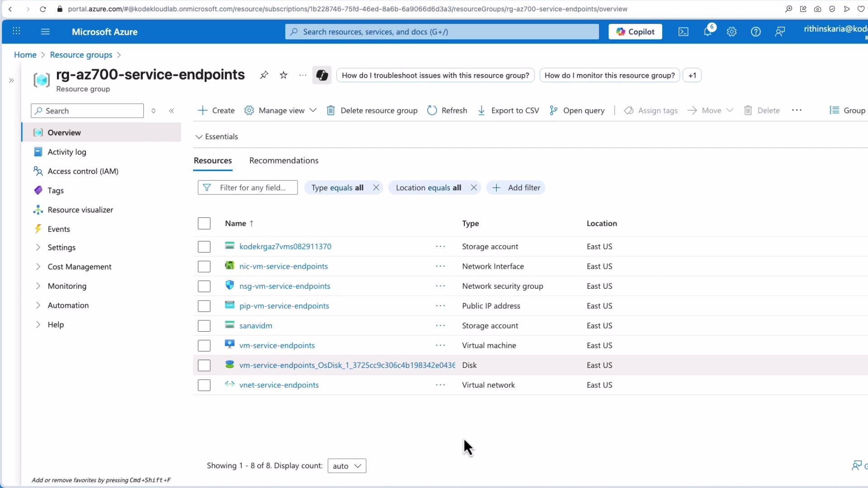Screen dimensions: 868x488
Task: Open the Move dropdown
Action: [710, 110]
